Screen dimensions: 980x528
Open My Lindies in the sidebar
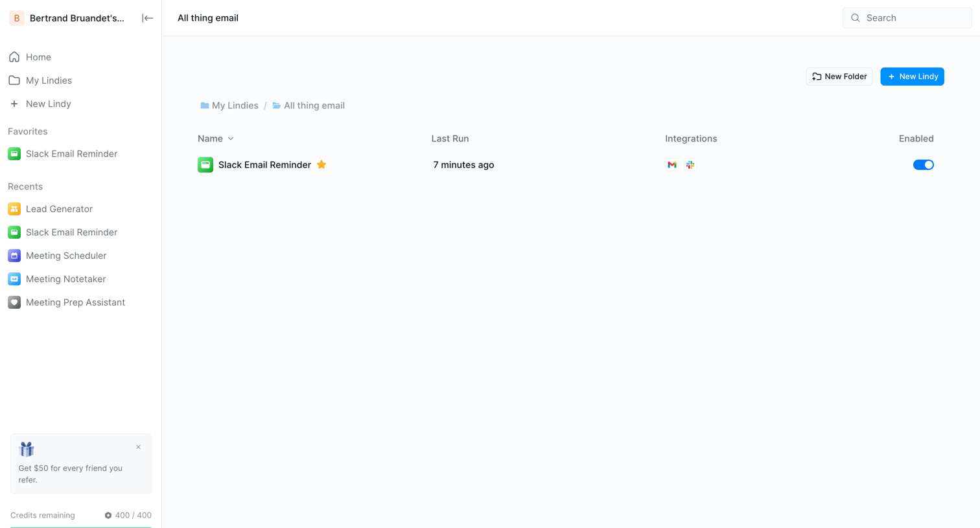point(80,80)
